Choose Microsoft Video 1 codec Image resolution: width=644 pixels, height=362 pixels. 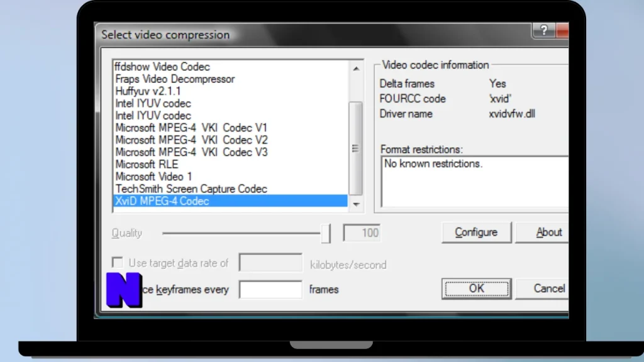230,177
